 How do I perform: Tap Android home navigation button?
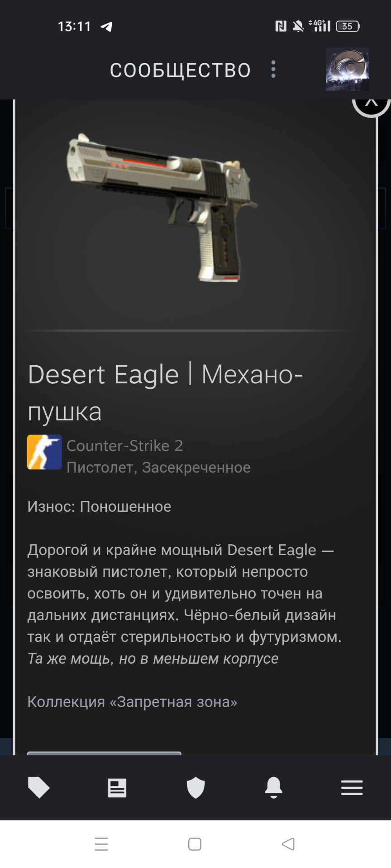click(195, 844)
